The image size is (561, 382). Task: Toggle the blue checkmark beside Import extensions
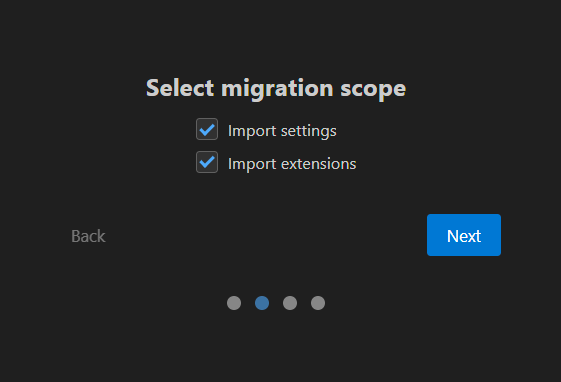pyautogui.click(x=207, y=162)
